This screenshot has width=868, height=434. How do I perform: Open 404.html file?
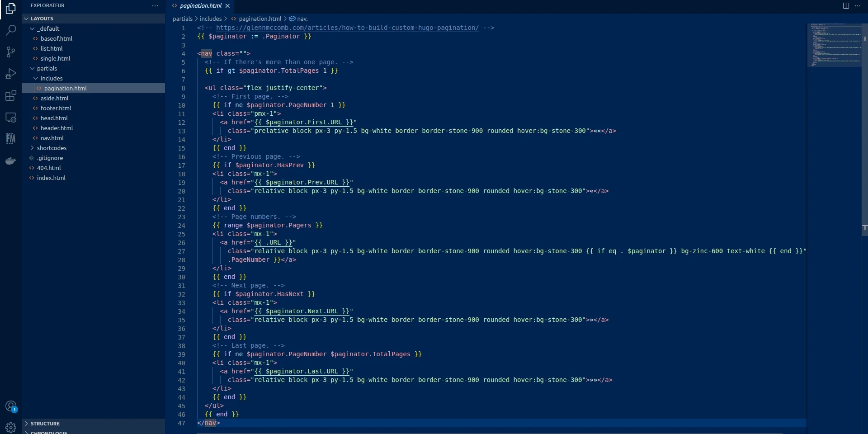pos(94,168)
